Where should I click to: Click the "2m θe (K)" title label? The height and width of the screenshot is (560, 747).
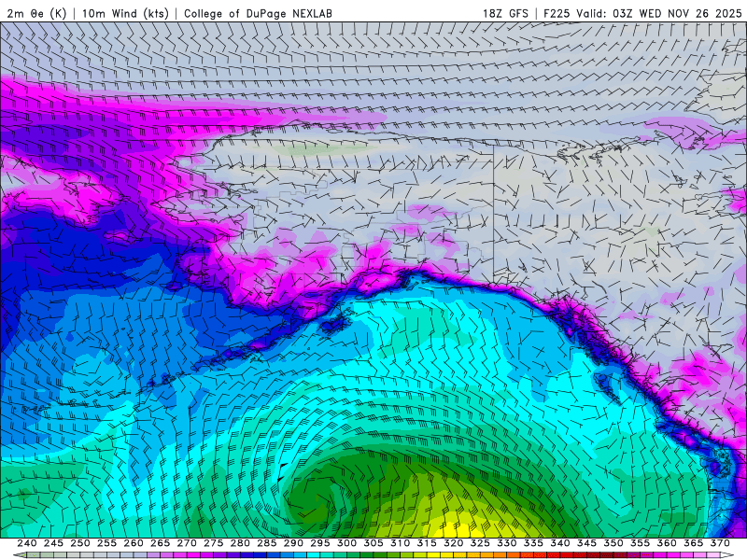click(36, 13)
